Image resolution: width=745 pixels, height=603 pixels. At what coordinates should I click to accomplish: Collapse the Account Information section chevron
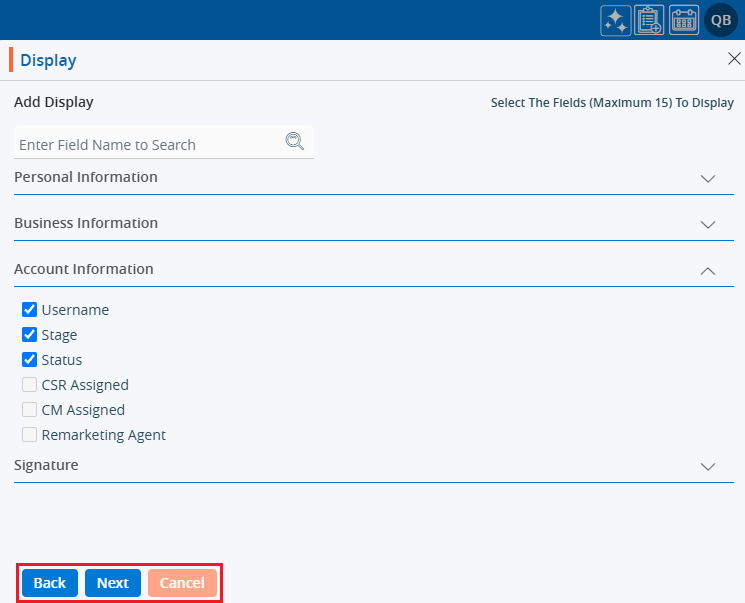(708, 270)
